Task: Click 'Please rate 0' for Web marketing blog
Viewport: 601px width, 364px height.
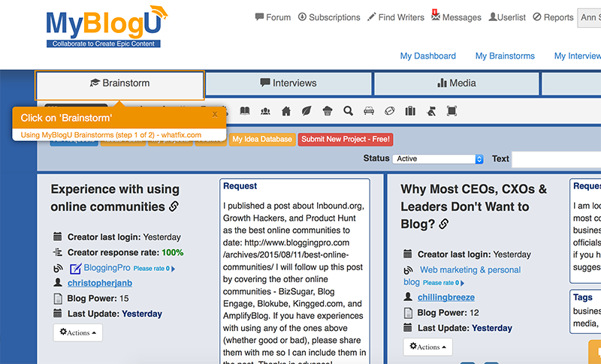Action: [441, 283]
